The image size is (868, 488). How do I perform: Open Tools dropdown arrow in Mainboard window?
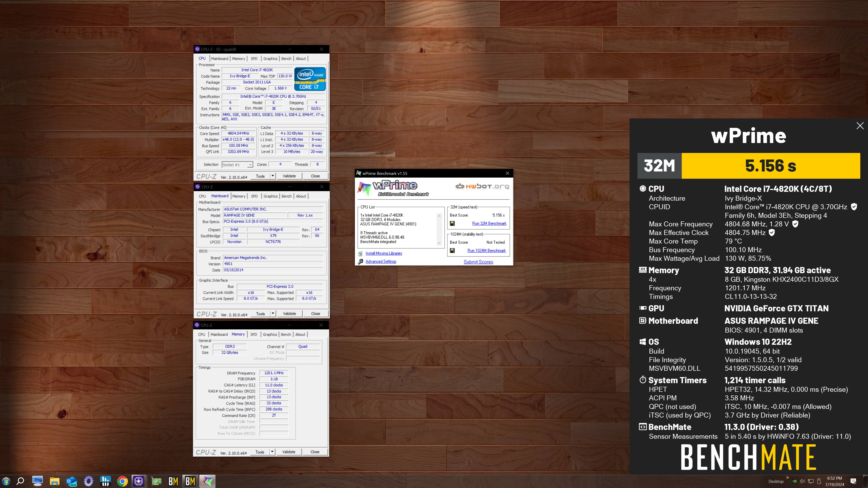[273, 314]
